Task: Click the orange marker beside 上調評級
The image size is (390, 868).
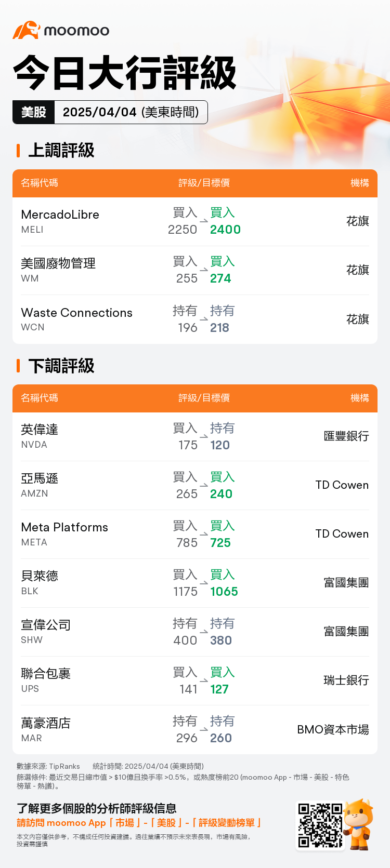Action: tap(18, 151)
